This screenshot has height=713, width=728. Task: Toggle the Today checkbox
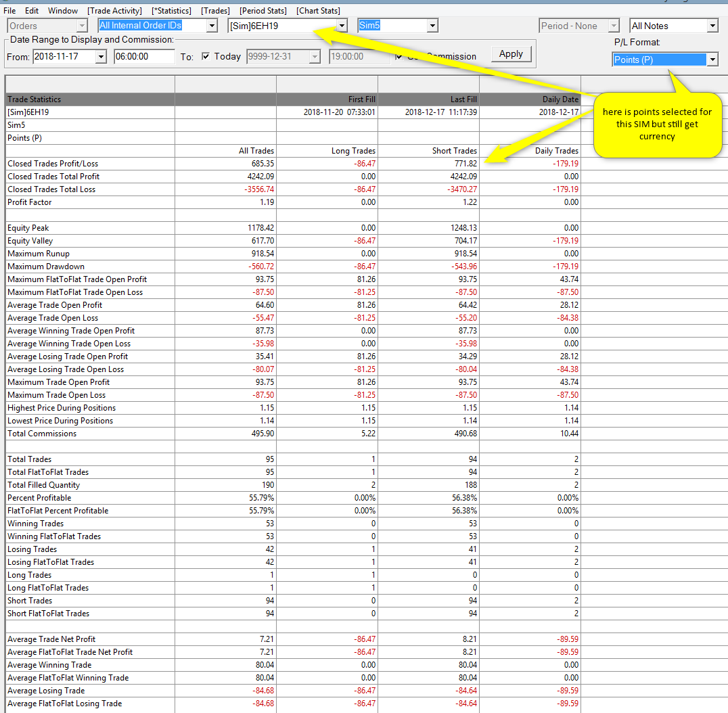click(x=206, y=56)
